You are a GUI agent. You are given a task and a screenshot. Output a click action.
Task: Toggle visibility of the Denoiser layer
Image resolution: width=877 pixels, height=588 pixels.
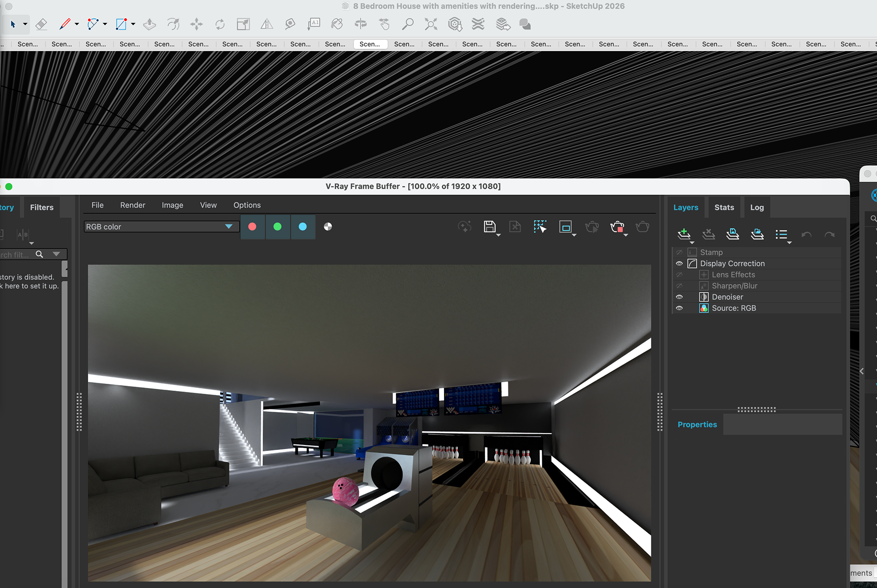679,297
